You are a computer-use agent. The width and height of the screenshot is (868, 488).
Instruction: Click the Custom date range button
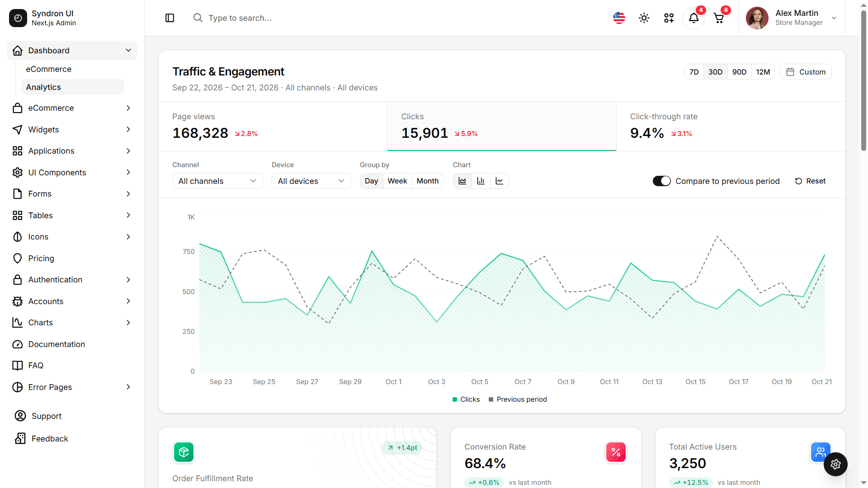pos(806,72)
